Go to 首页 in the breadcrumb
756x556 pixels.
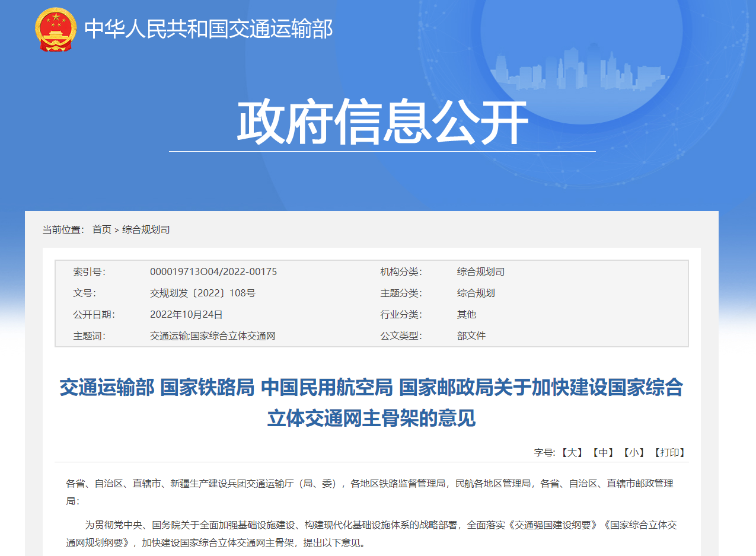[x=101, y=229]
